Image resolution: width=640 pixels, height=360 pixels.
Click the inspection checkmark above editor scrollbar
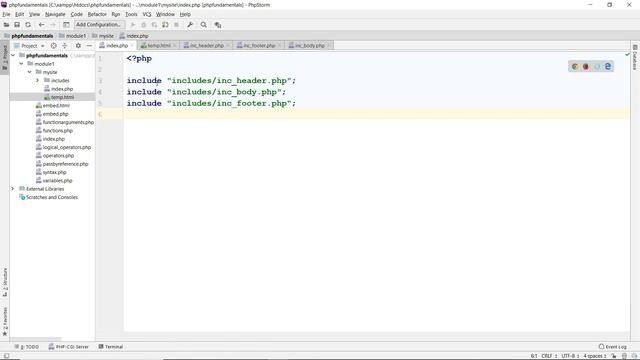[x=627, y=54]
